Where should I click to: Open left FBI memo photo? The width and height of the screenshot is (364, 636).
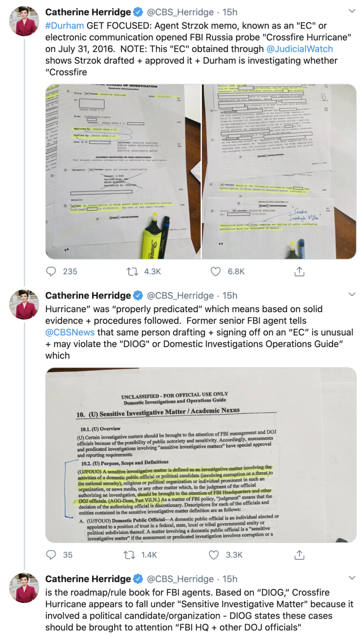click(123, 172)
